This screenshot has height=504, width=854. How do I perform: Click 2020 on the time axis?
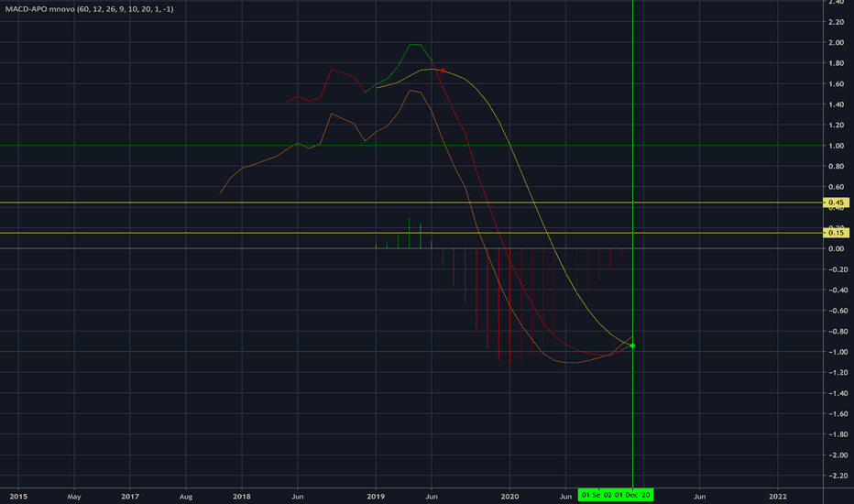509,497
